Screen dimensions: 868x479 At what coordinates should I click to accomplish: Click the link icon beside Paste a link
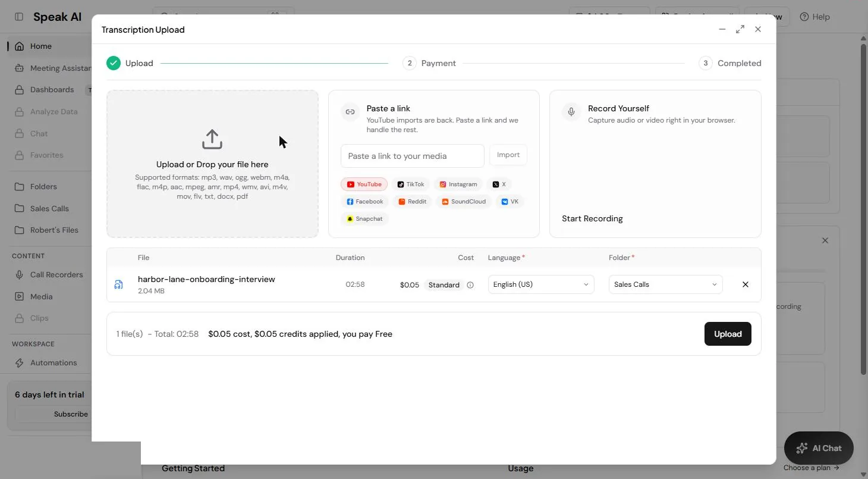(350, 112)
